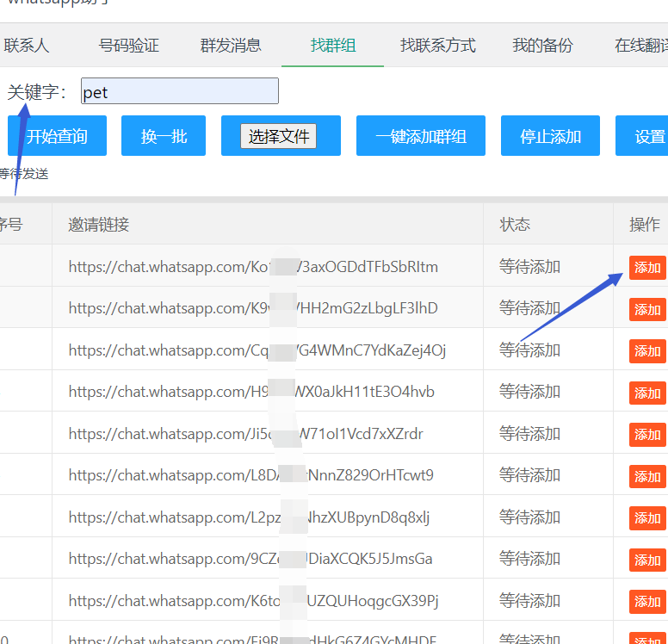Viewport: 668px width, 644px height.
Task: Click the 序号 column header
Action: 10,224
